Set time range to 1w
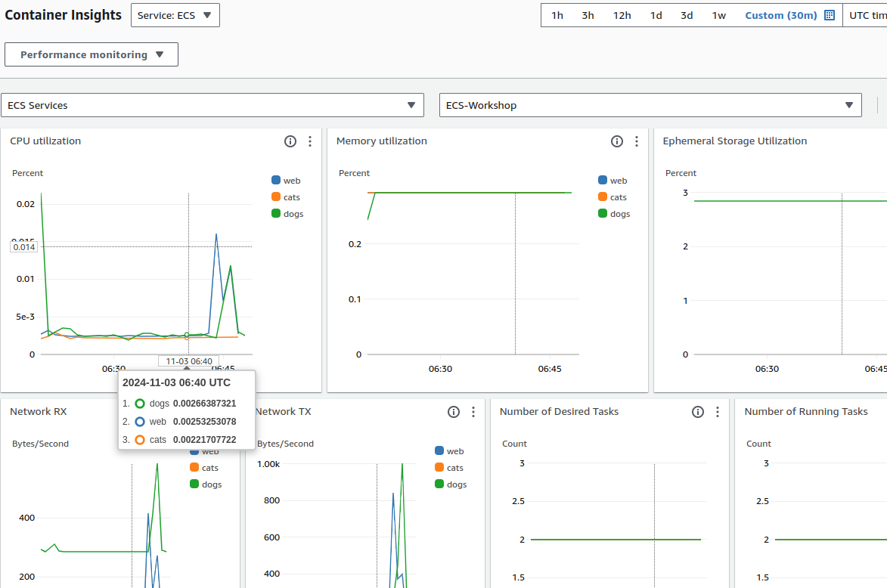The height and width of the screenshot is (588, 887). (x=719, y=15)
